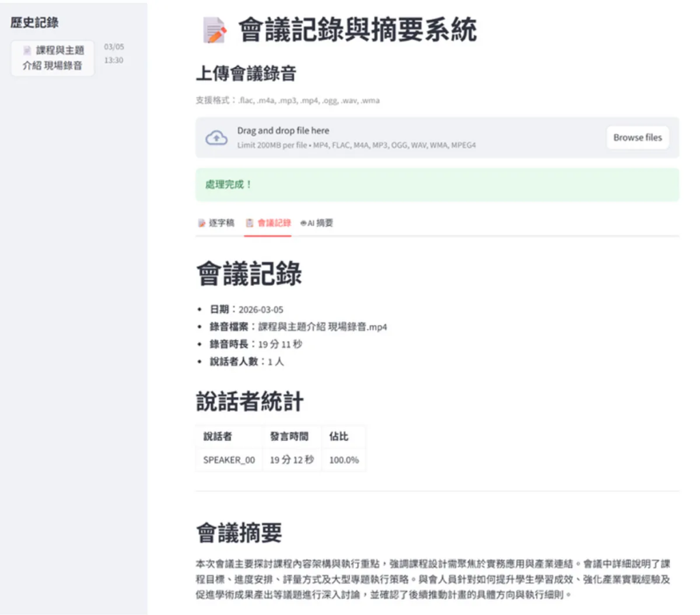This screenshot has width=700, height=615.
Task: Click the robot icon on the AI 摘要 tab
Action: click(x=304, y=223)
